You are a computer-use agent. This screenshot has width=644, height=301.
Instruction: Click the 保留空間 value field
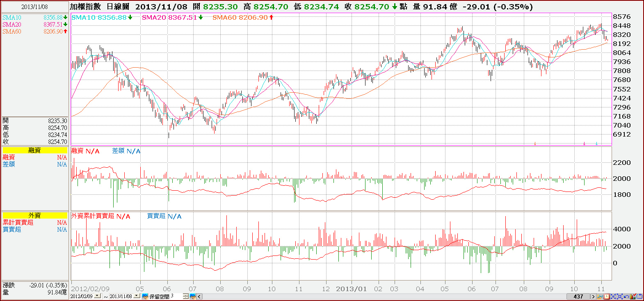click(176, 296)
